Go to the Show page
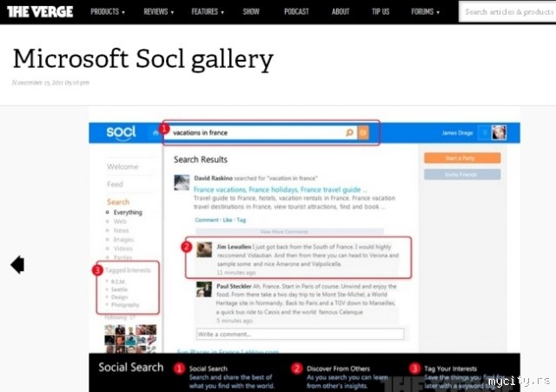Image resolution: width=556 pixels, height=392 pixels. (x=251, y=11)
